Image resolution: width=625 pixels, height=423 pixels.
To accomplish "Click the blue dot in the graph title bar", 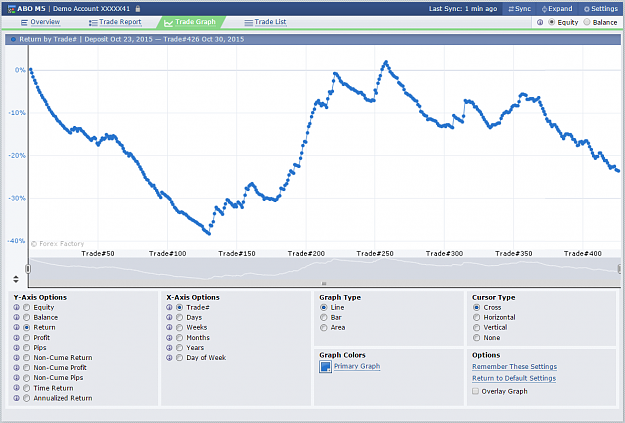I will [x=13, y=39].
